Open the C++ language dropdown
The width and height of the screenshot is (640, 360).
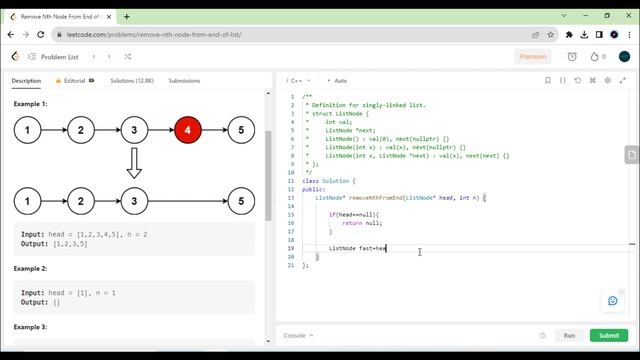[299, 81]
